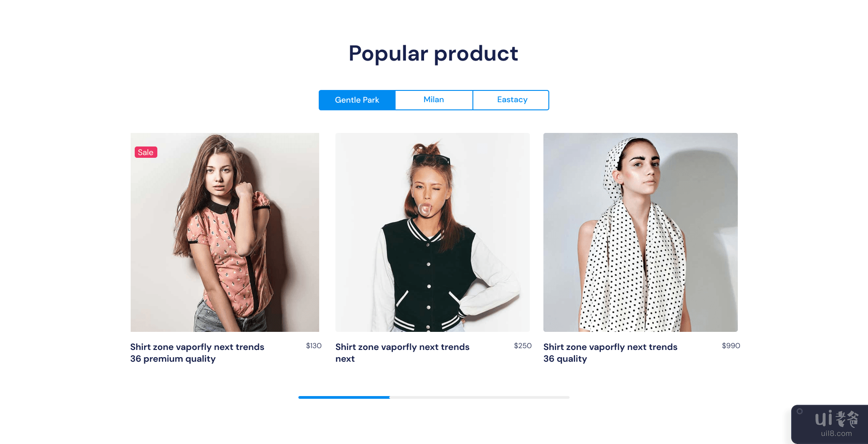Click the ui8.com text in the badge
Viewport: 868px width, 444px height.
coord(836,434)
